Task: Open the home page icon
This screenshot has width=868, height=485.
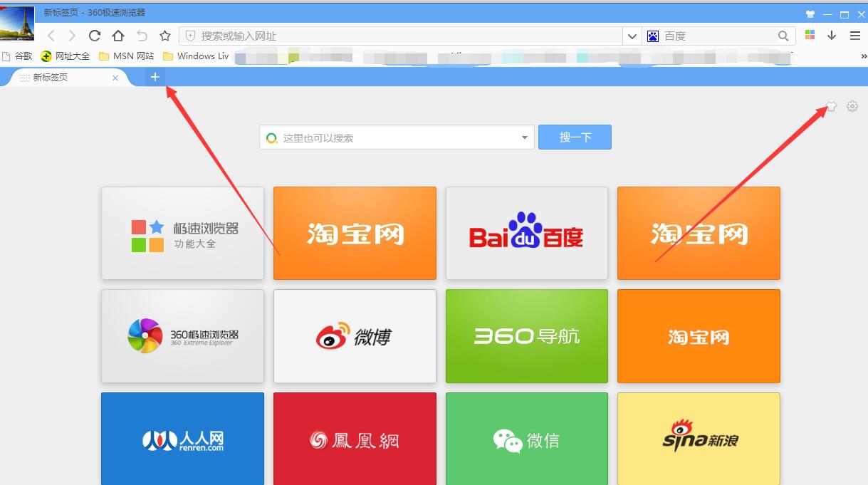Action: coord(118,36)
